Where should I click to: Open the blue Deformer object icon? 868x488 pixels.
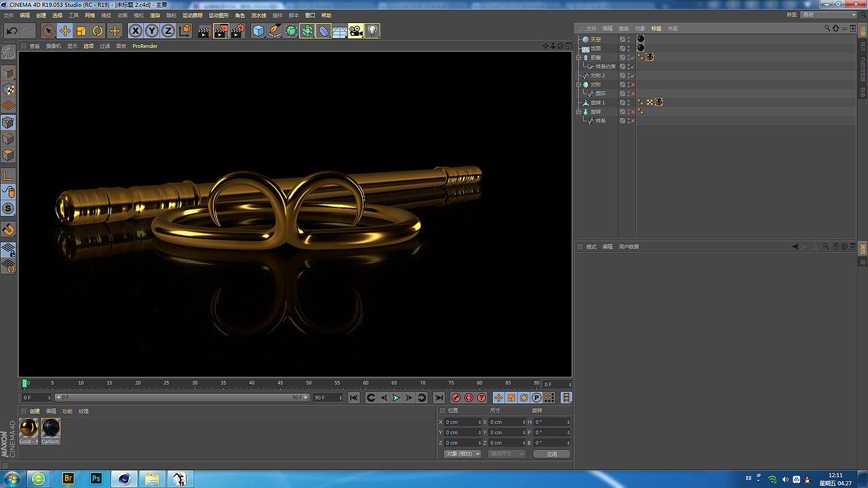click(323, 30)
